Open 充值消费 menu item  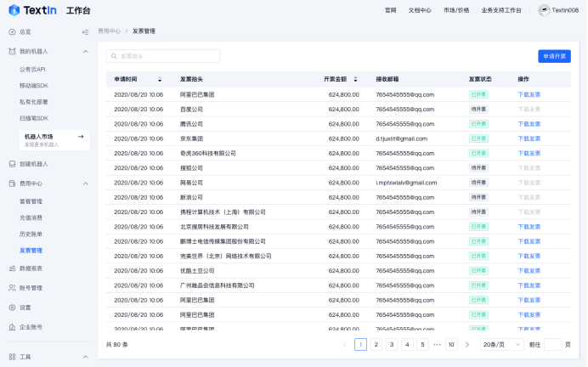31,217
